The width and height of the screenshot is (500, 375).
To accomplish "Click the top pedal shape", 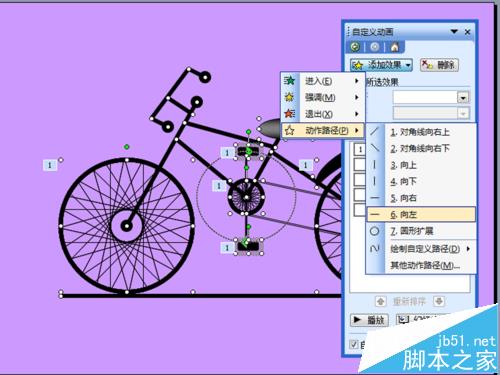I will coord(248,152).
